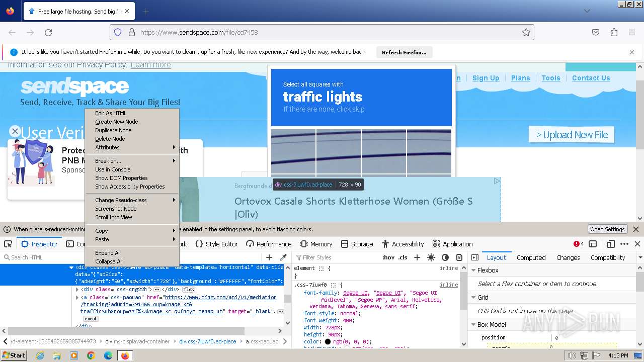Select the iframe picker icon
The width and height of the screenshot is (644, 362).
click(593, 244)
